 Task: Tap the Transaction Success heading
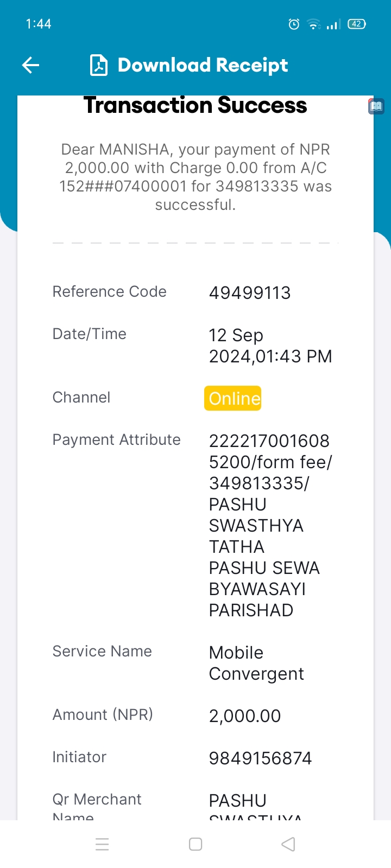pyautogui.click(x=195, y=105)
